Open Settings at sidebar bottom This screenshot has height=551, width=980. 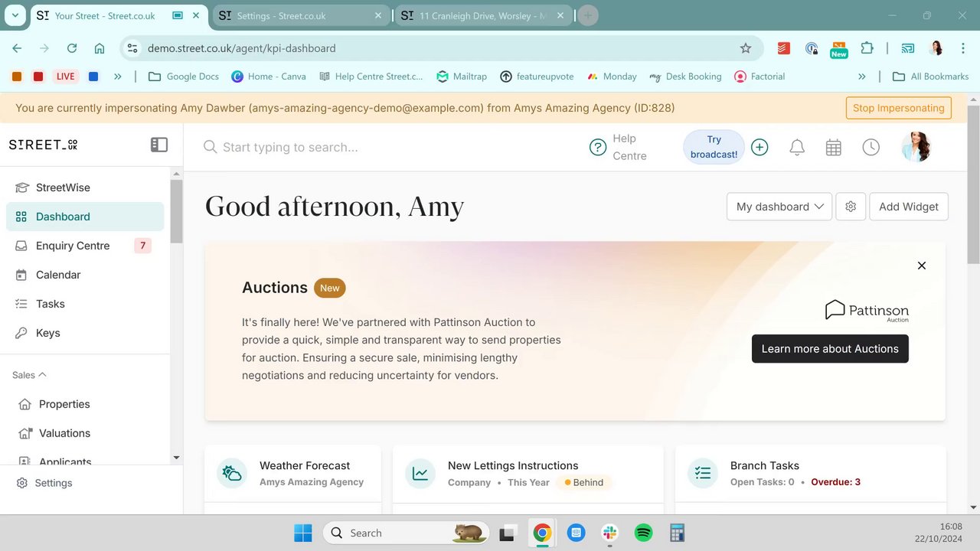(x=44, y=483)
